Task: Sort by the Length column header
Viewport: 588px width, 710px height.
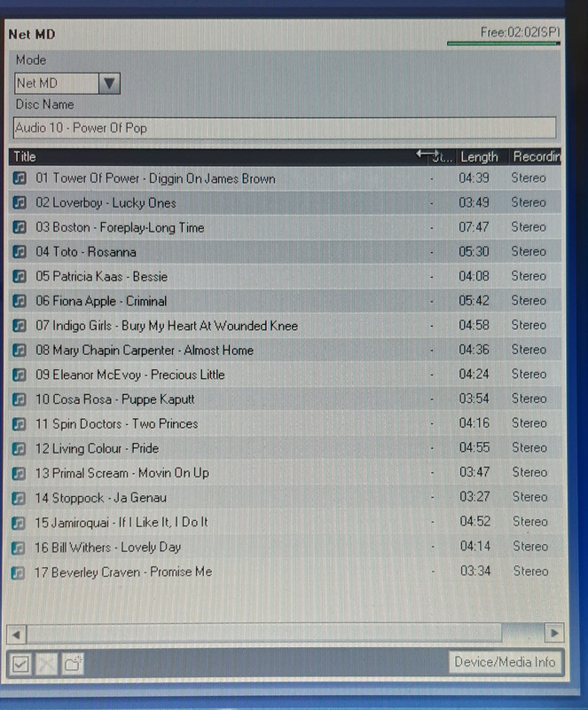Action: (479, 157)
